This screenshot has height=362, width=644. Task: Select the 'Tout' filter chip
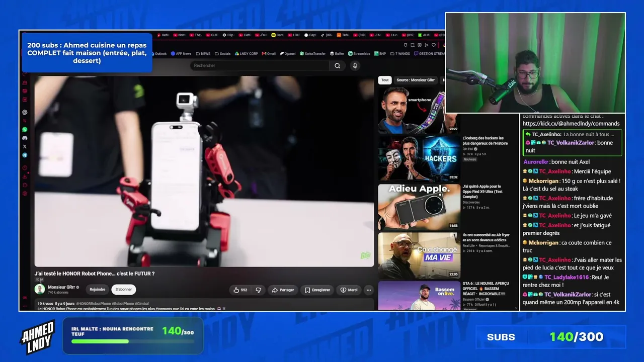coord(385,80)
